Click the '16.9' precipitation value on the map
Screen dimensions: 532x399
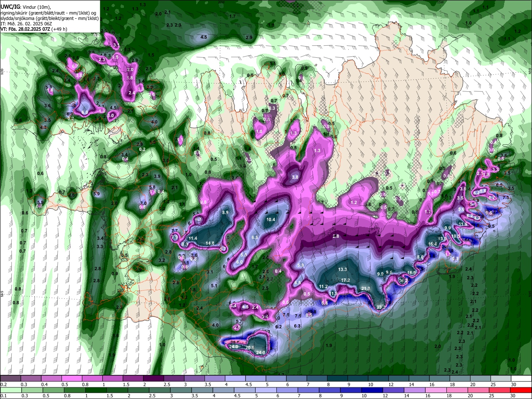click(x=412, y=273)
